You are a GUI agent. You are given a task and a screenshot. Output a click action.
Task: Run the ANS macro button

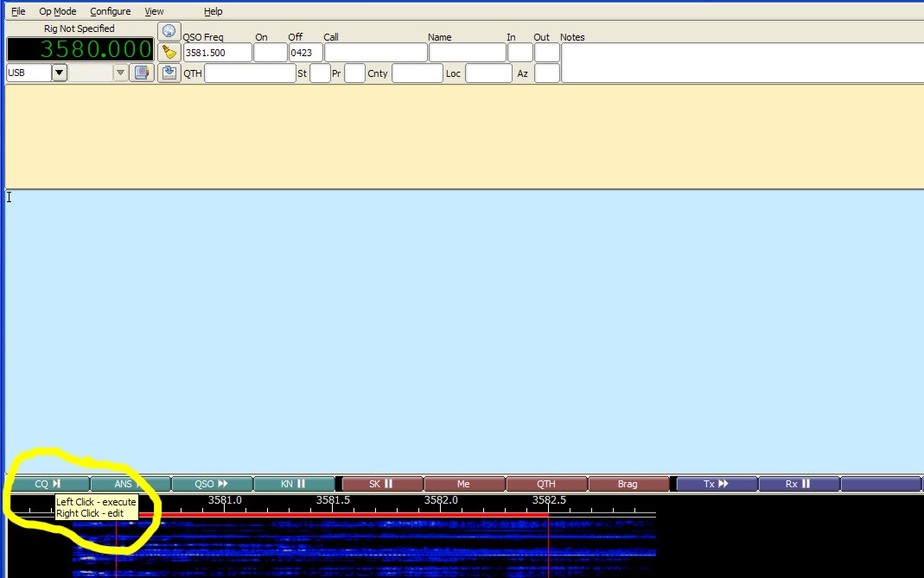[x=131, y=484]
